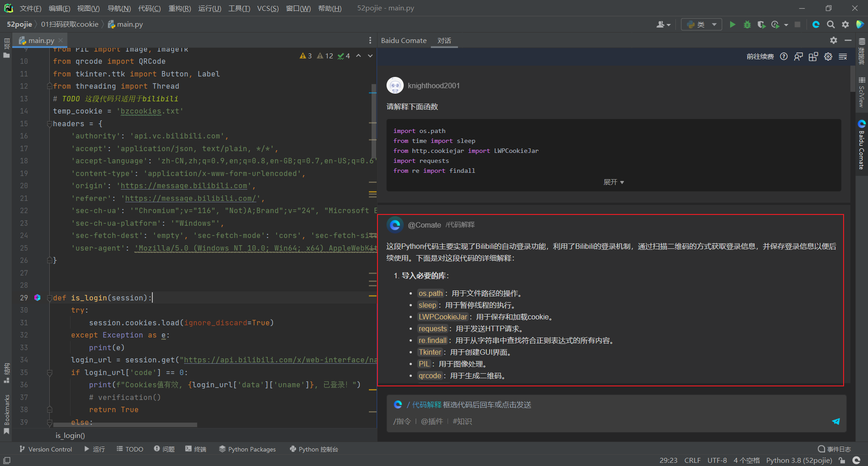Open the SciView side panel
The width and height of the screenshot is (868, 466).
(x=862, y=92)
